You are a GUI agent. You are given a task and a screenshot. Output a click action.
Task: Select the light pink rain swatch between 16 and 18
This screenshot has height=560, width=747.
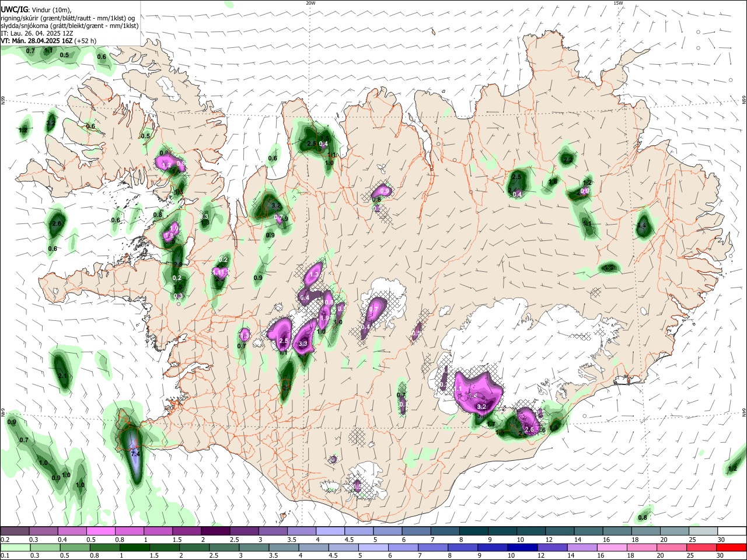pyautogui.click(x=612, y=548)
